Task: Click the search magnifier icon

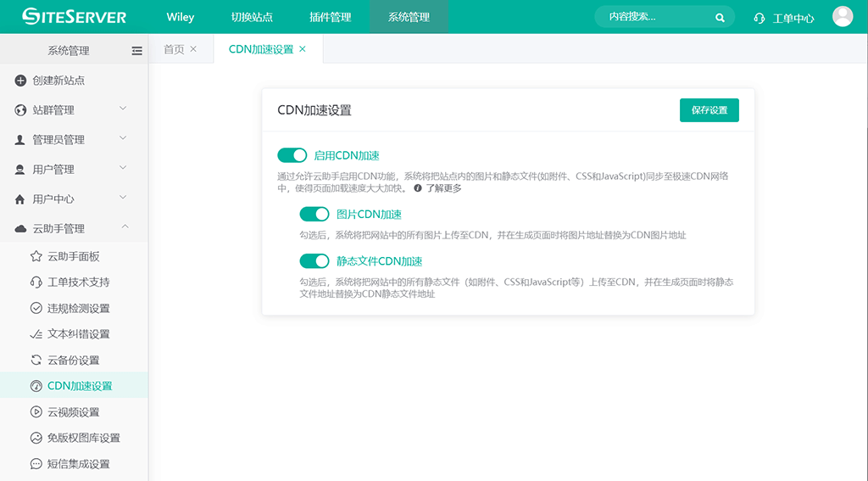Action: [720, 17]
